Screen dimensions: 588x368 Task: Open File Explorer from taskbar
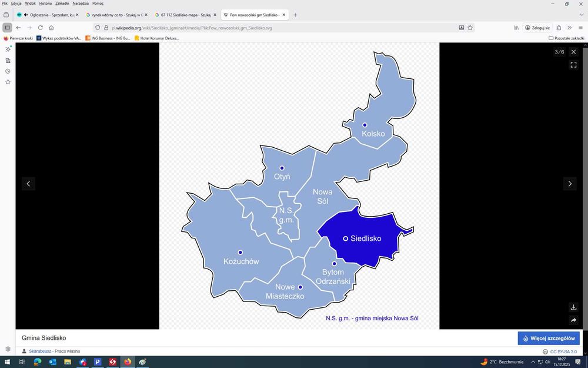pyautogui.click(x=68, y=362)
